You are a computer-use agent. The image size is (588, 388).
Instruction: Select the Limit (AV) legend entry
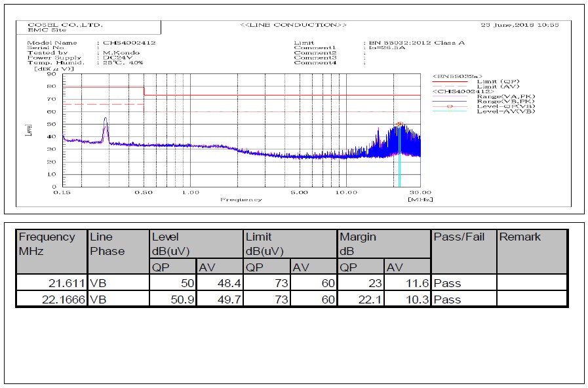498,86
